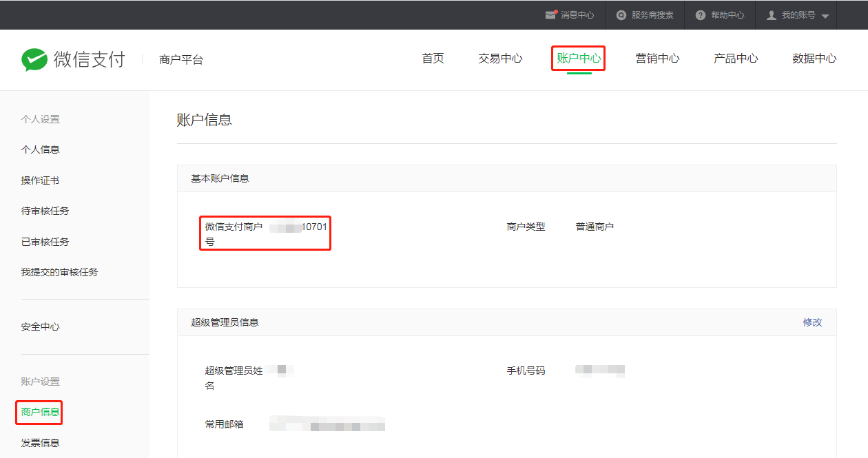
Task: Click the merchant number ending in 0701
Action: (x=298, y=227)
